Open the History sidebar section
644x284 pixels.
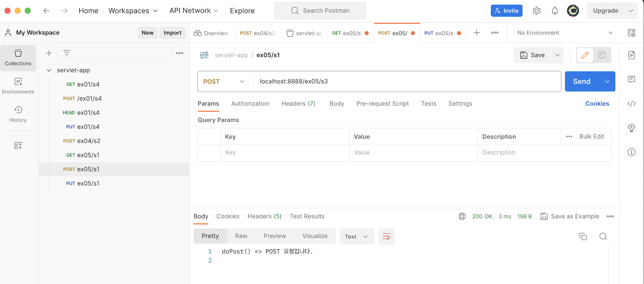(x=18, y=114)
